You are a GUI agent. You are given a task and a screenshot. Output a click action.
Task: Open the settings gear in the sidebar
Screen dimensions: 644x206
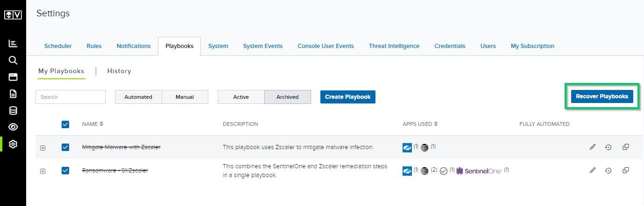13,144
